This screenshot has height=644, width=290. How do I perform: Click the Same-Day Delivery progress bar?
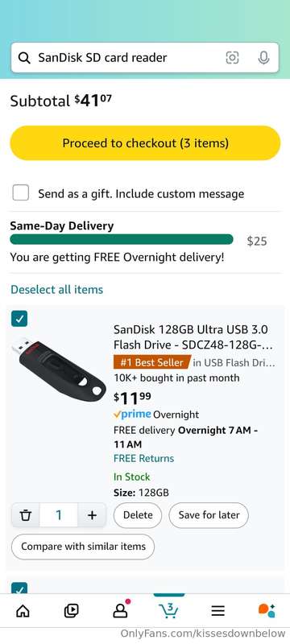(x=122, y=239)
